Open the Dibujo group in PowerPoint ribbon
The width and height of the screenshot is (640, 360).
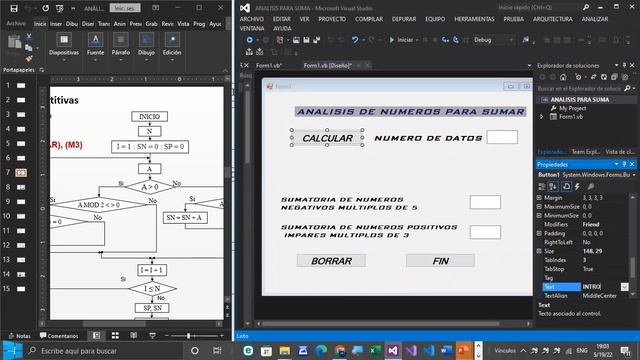pyautogui.click(x=146, y=47)
